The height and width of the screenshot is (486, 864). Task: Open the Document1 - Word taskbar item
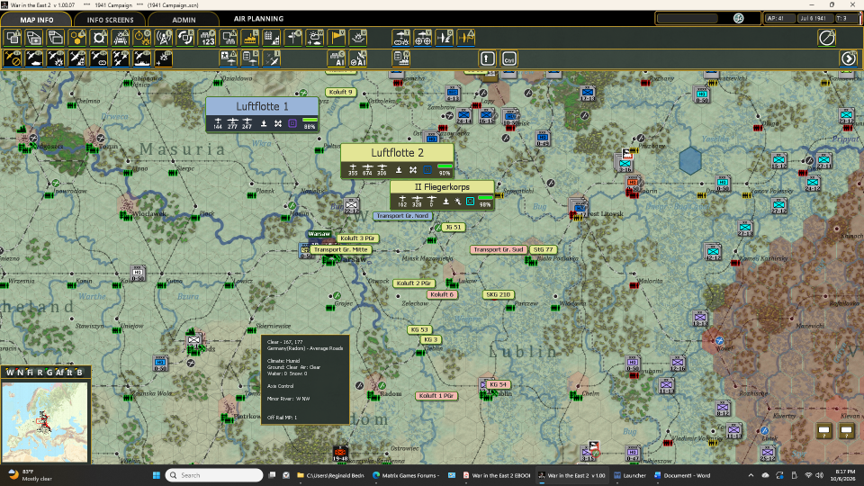[x=682, y=475]
